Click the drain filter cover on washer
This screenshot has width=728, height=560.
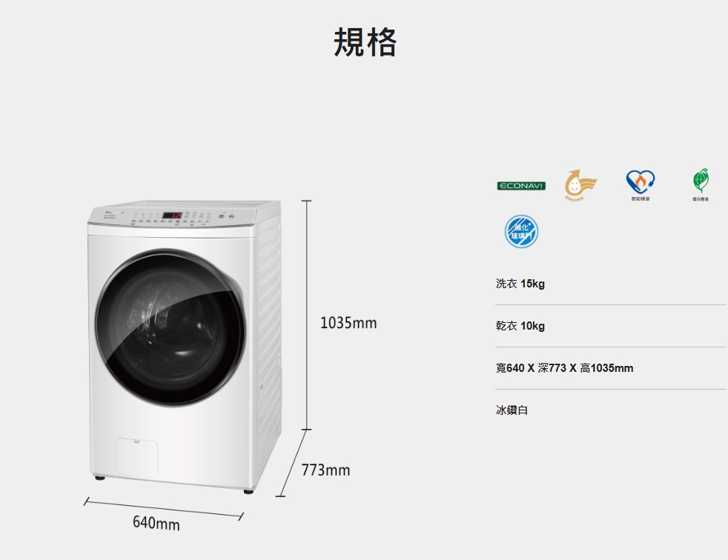coord(137,456)
